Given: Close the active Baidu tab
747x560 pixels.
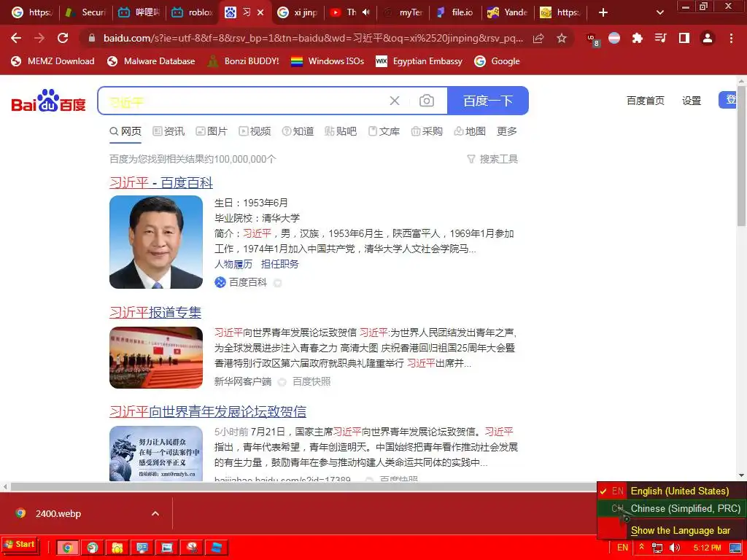Looking at the screenshot, I should point(260,12).
